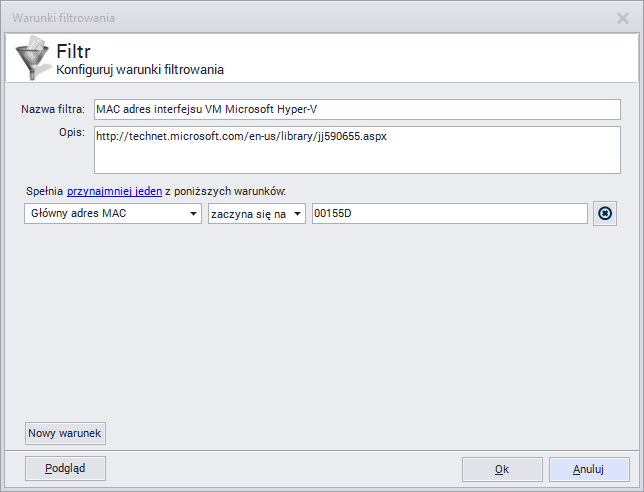Select the 00155D value input field
The height and width of the screenshot is (492, 644).
[449, 214]
